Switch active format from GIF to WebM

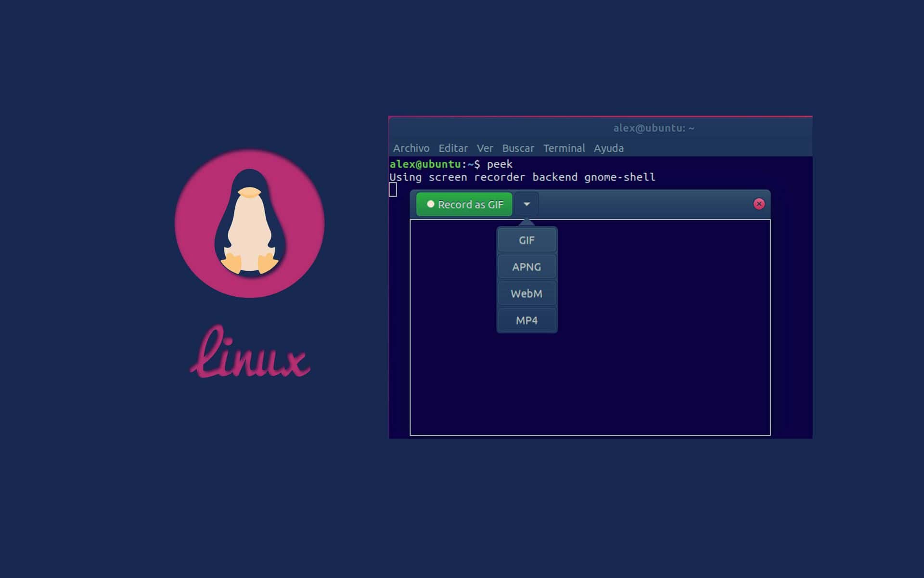(x=527, y=293)
